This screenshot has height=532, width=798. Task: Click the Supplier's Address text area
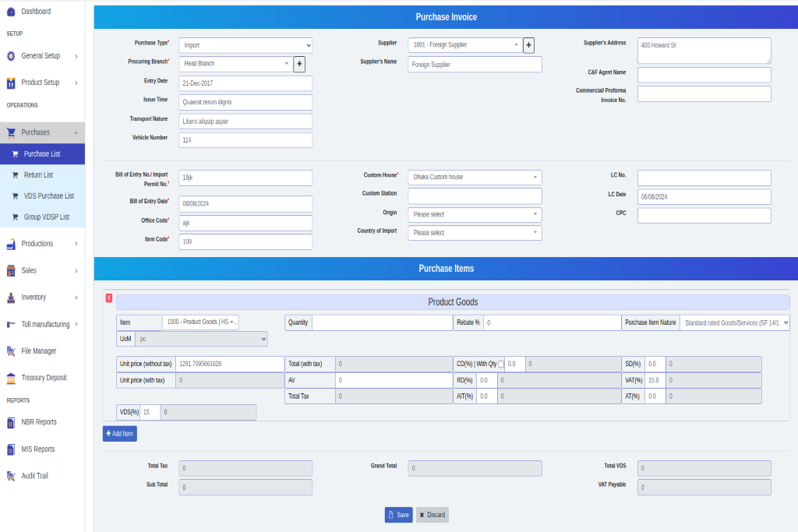point(704,51)
